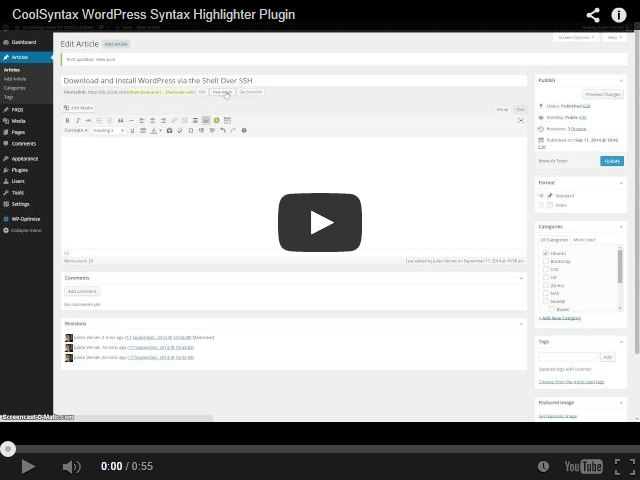This screenshot has height=480, width=640.
Task: Click the Watch Later clock icon
Action: tap(543, 467)
